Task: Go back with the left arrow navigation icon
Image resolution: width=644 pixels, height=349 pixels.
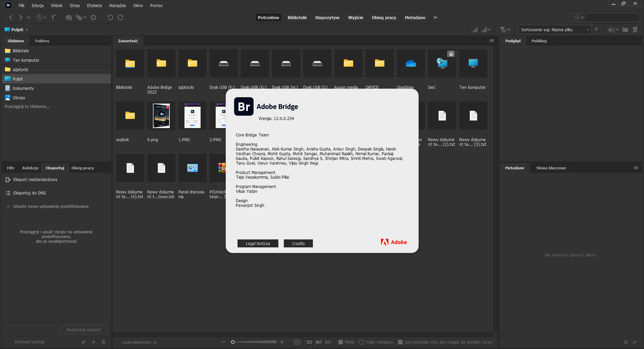Action: click(11, 17)
